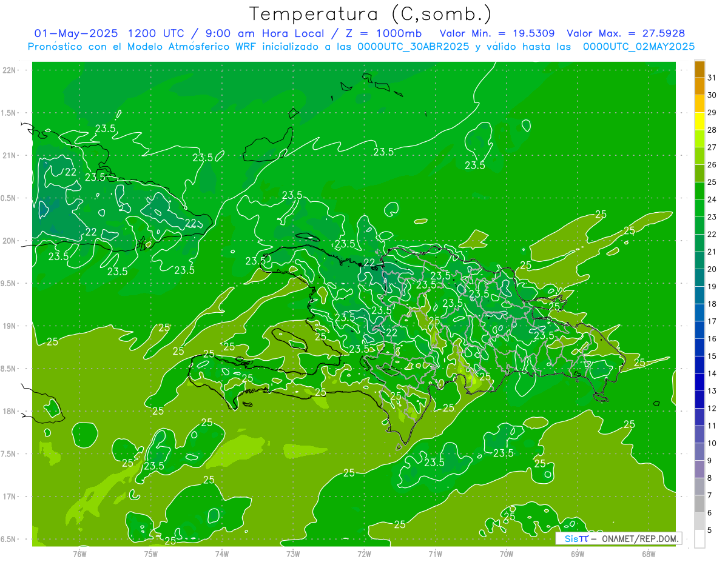The width and height of the screenshot is (728, 562).
Task: Click the 72W longitude axis label
Action: click(364, 553)
